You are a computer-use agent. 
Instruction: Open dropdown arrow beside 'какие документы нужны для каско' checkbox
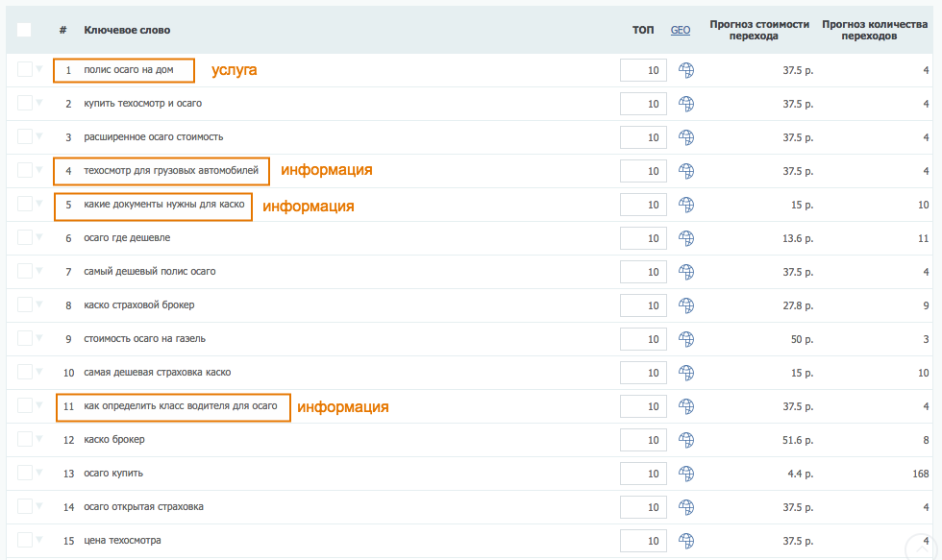pyautogui.click(x=39, y=204)
